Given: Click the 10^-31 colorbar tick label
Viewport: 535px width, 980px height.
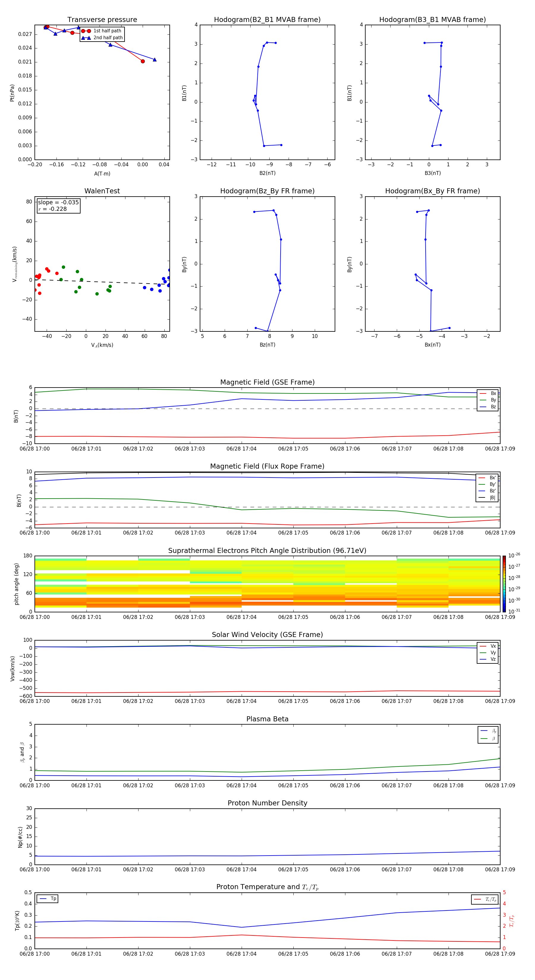Looking at the screenshot, I should point(514,611).
